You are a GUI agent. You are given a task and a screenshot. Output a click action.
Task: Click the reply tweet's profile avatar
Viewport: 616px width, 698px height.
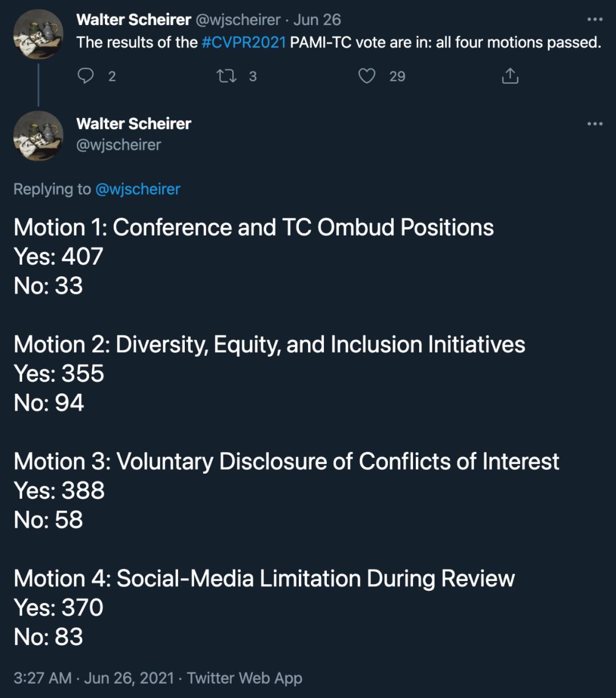point(38,135)
